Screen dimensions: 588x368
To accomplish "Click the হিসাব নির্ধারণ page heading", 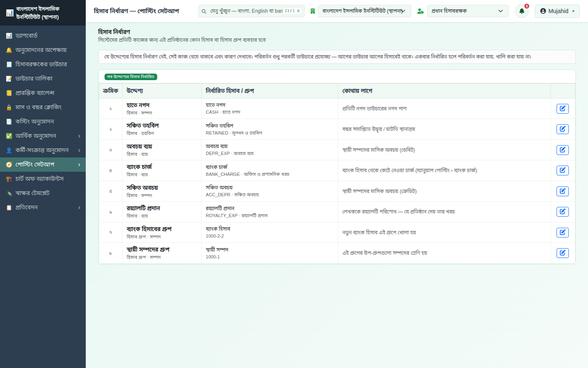I will coord(114,31).
